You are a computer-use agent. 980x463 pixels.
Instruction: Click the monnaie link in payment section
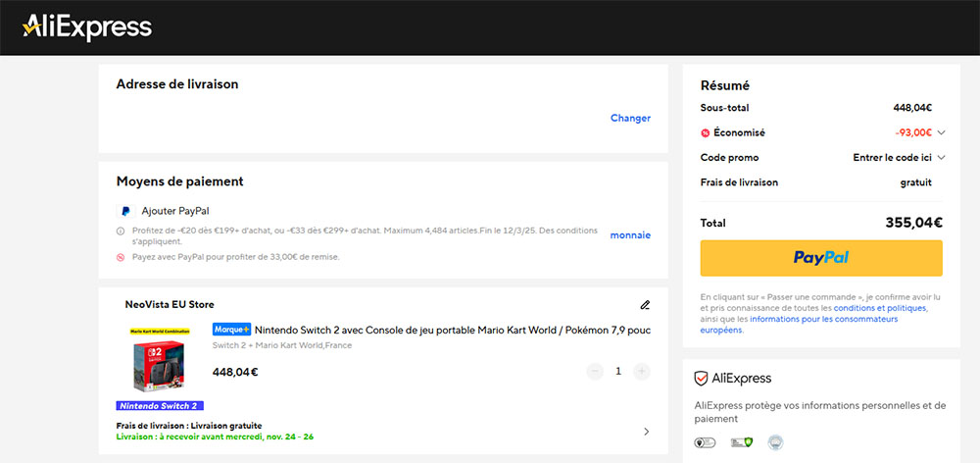[x=630, y=235]
